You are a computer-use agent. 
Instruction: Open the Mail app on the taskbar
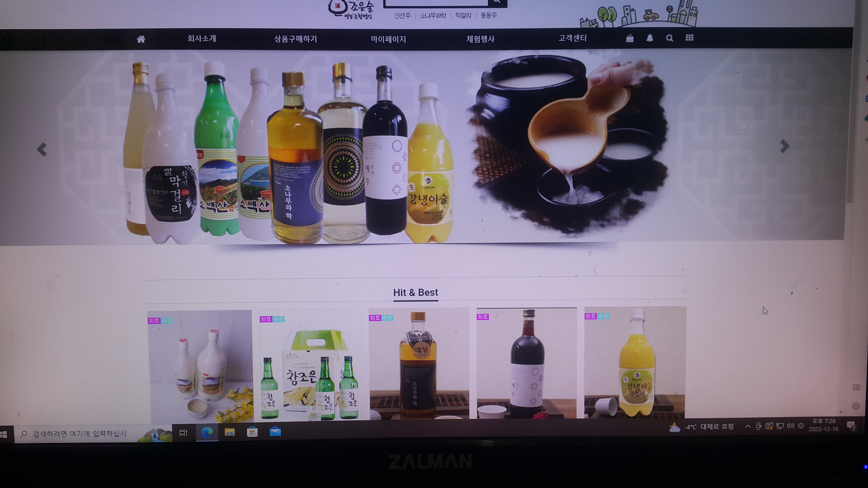click(275, 431)
